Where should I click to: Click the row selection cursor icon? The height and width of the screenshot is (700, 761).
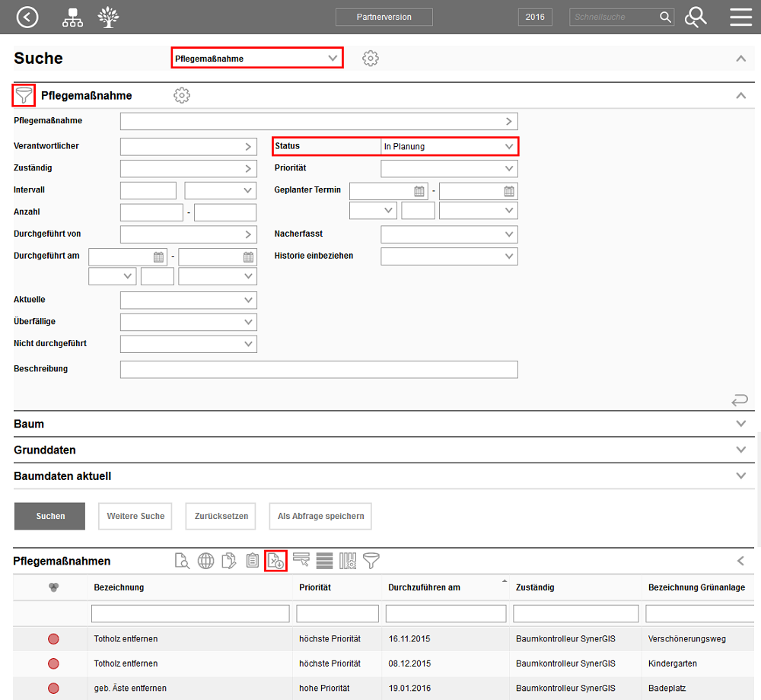301,560
